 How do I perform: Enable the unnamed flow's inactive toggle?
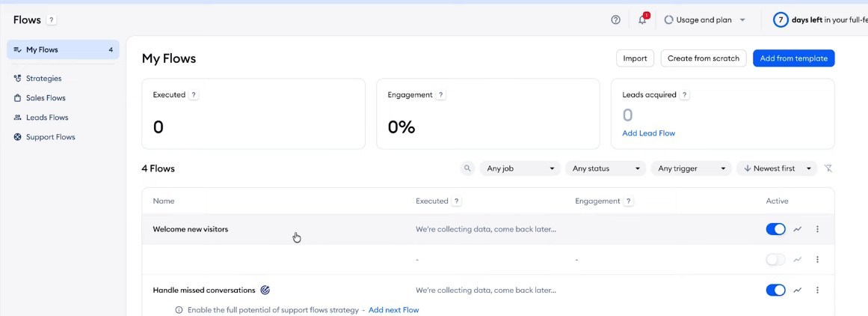pyautogui.click(x=775, y=260)
